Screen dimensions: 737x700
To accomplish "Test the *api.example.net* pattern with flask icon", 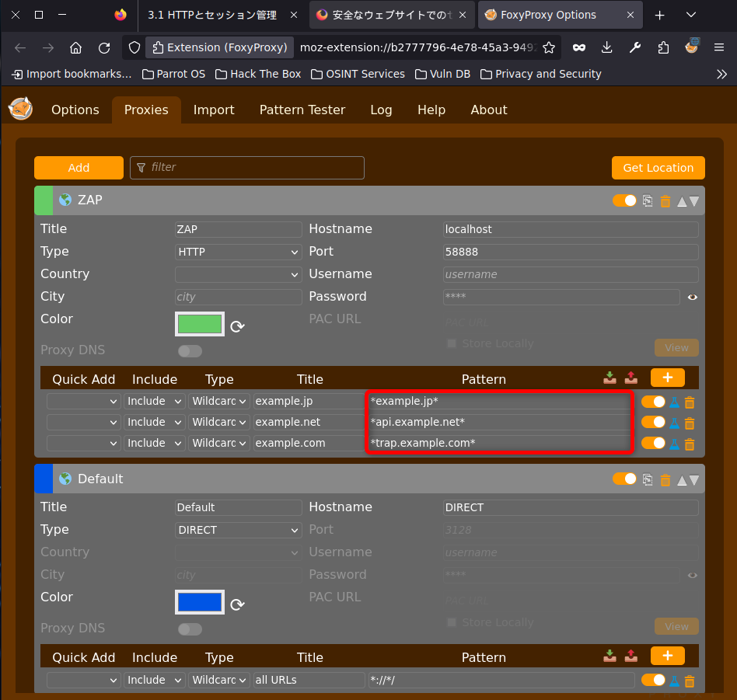I will pyautogui.click(x=674, y=423).
